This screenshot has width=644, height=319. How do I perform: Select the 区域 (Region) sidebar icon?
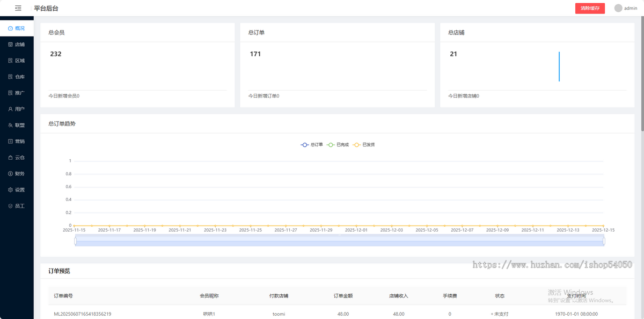click(17, 60)
